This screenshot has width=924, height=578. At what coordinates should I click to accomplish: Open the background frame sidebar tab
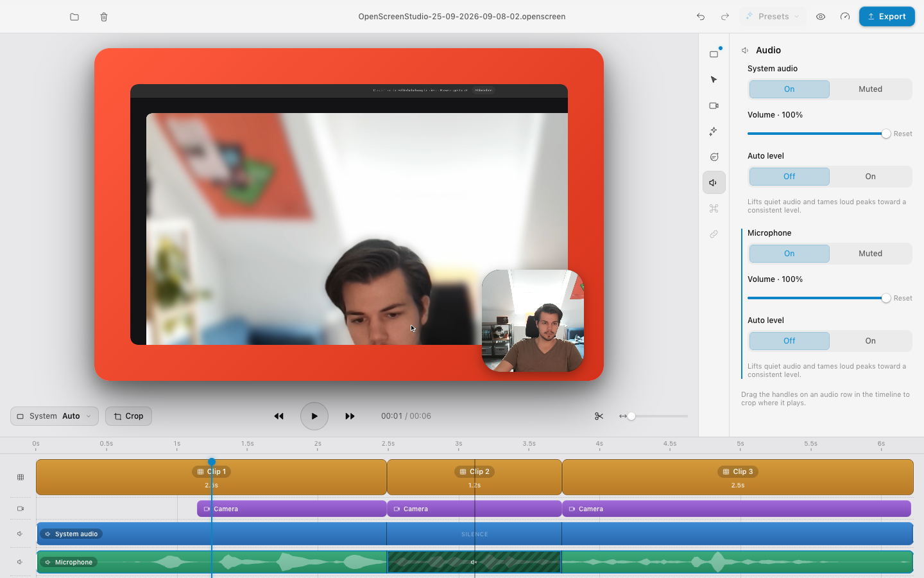click(x=714, y=54)
